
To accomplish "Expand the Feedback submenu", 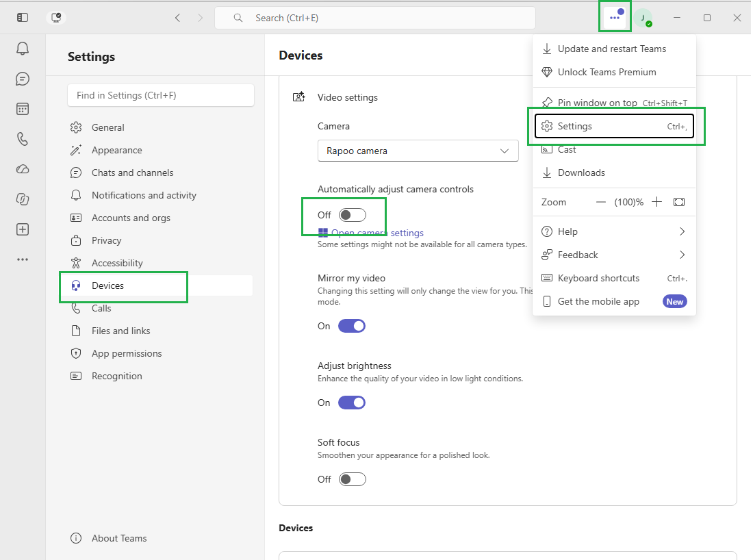I will coord(614,255).
